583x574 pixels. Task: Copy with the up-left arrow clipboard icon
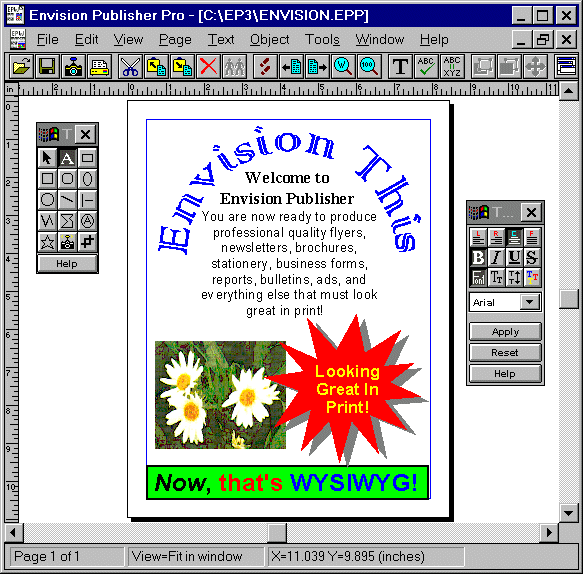[156, 67]
